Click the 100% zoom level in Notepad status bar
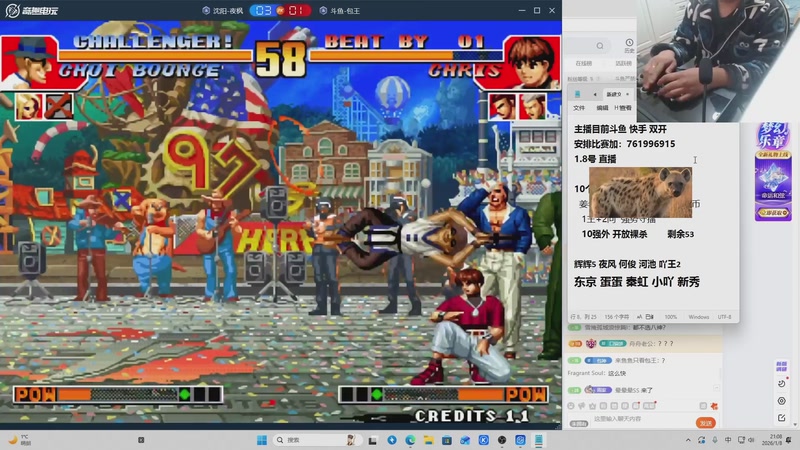 (671, 317)
